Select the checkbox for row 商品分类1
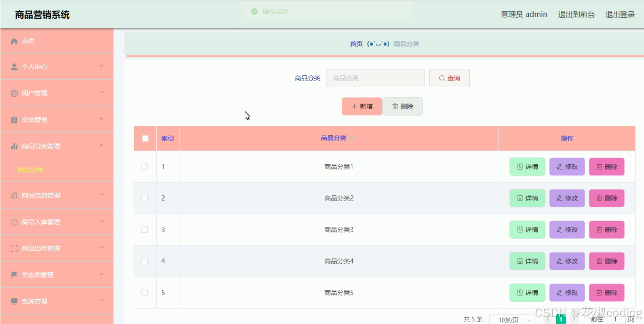The width and height of the screenshot is (644, 324). click(x=145, y=167)
